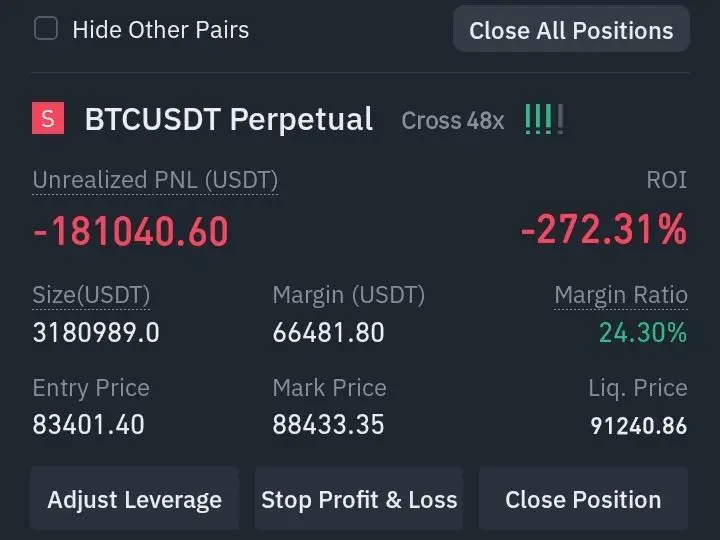Click the Cross 48x leverage label
720x540 pixels.
[452, 121]
